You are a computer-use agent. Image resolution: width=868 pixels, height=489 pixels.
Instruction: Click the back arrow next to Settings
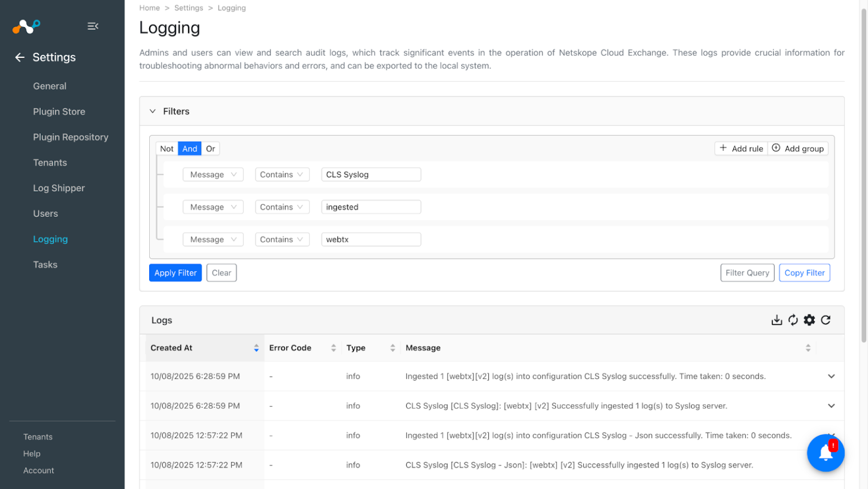click(x=20, y=57)
